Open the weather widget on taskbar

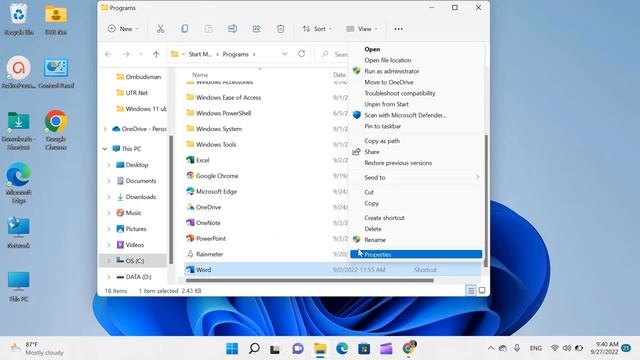[37, 349]
